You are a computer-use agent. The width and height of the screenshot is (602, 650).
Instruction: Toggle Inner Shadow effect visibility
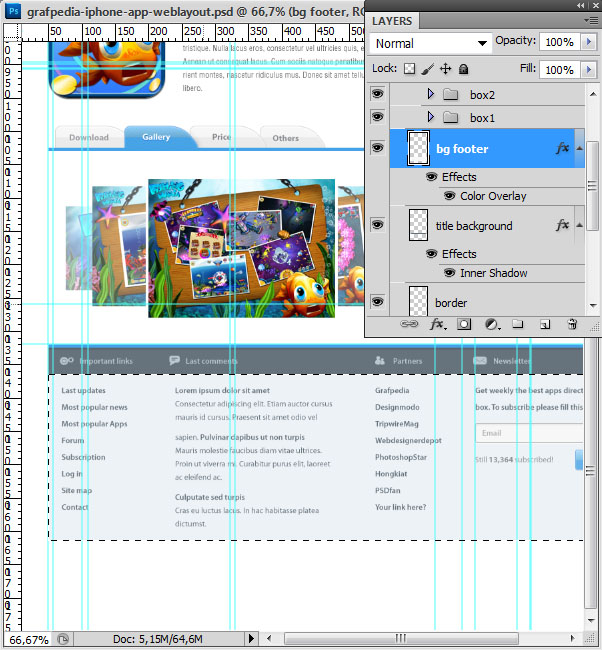pyautogui.click(x=449, y=273)
